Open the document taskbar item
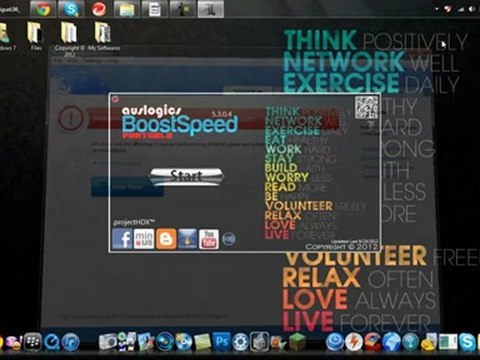Viewport: 480px width, 360px height. tap(155, 9)
